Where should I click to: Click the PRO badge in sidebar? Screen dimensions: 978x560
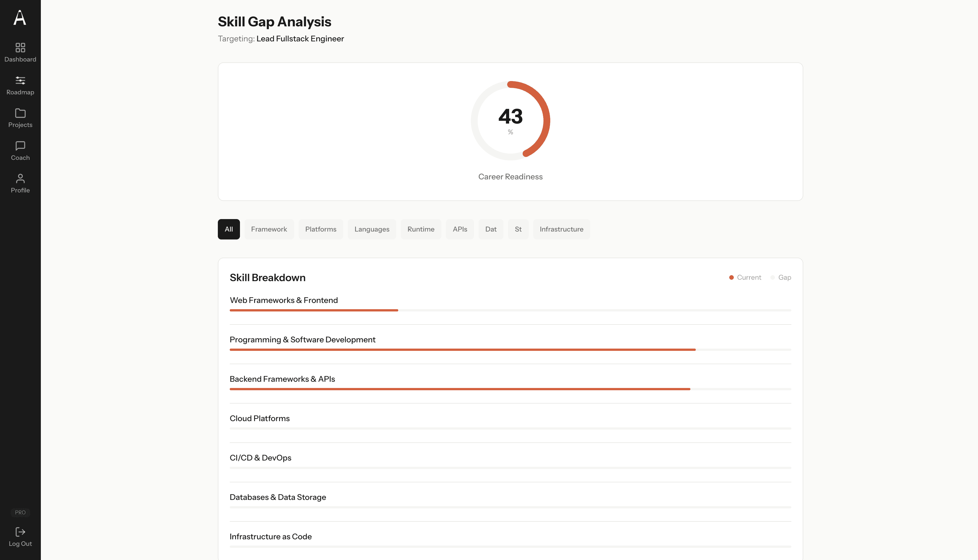click(20, 512)
